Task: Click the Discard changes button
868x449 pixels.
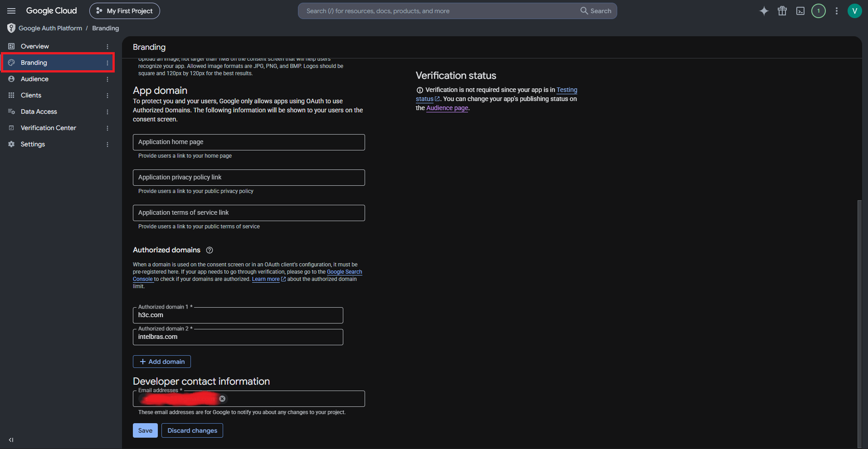Action: 192,430
